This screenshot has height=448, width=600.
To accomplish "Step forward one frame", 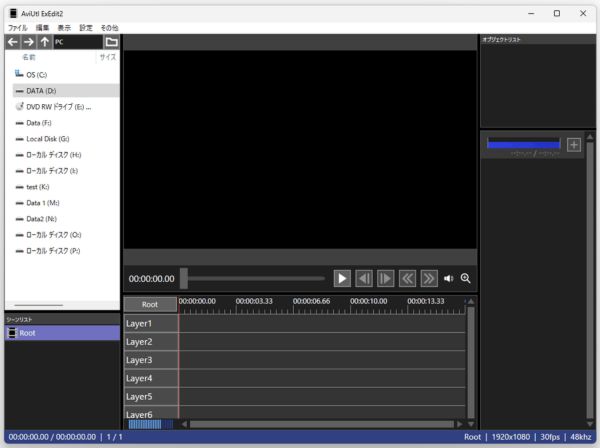I will point(385,279).
